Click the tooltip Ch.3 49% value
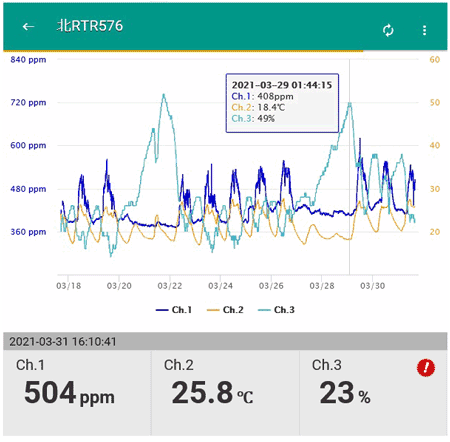The image size is (450, 442). [253, 118]
